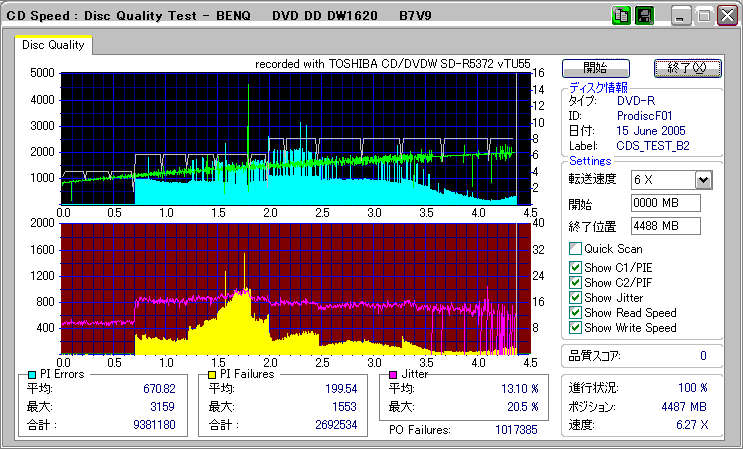Click the copy to clipboard icon

(620, 16)
